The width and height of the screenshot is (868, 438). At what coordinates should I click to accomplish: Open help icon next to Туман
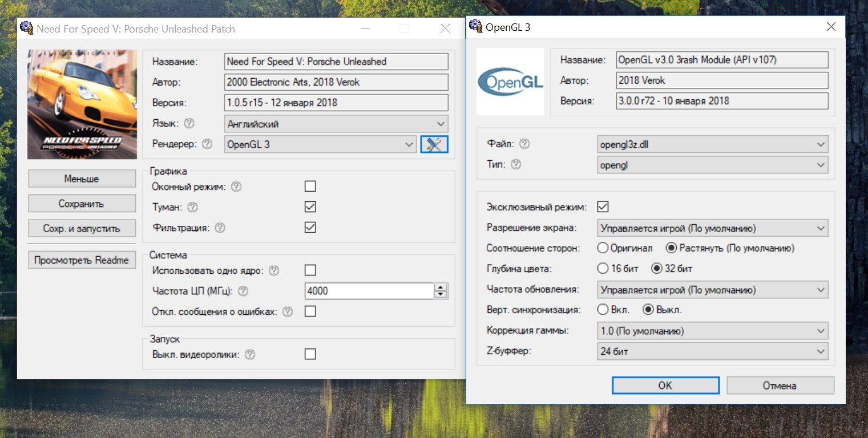(x=193, y=207)
